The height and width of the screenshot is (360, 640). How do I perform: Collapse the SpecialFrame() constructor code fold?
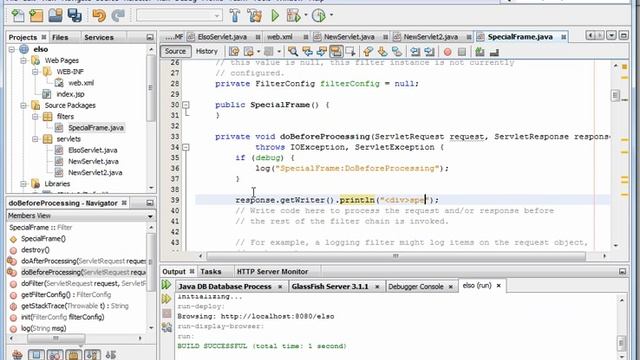click(186, 105)
